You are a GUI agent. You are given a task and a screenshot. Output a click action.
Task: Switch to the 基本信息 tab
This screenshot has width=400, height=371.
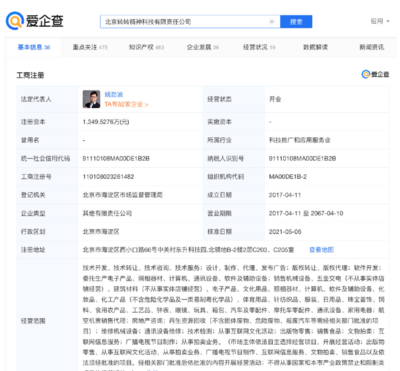[x=34, y=47]
